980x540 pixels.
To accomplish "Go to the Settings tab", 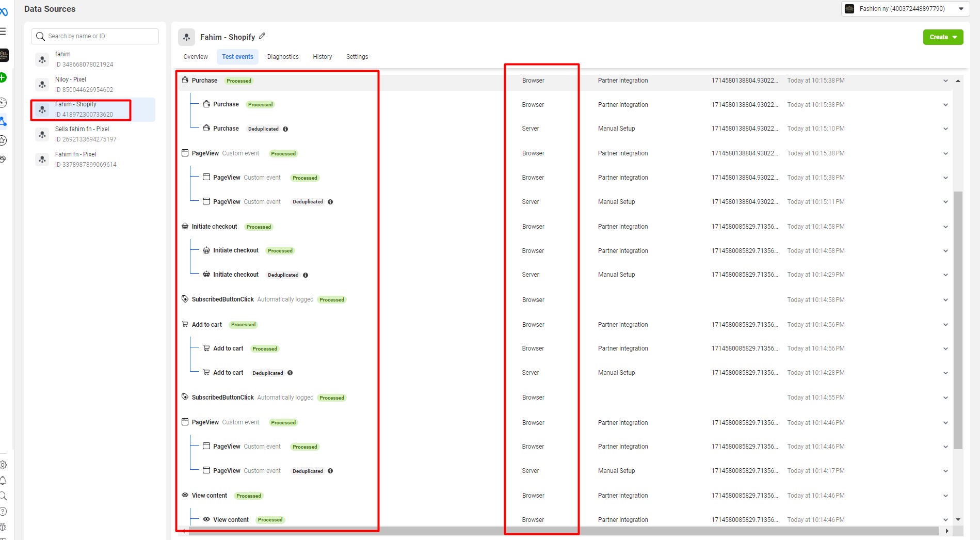I will click(357, 57).
